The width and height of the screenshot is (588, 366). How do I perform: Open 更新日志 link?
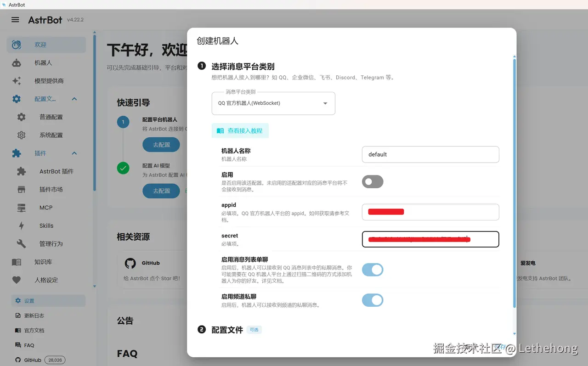click(x=48, y=315)
